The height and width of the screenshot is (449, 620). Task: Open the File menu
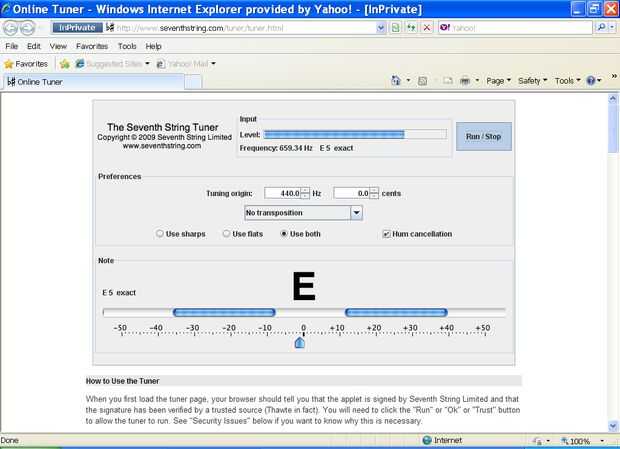pos(11,46)
